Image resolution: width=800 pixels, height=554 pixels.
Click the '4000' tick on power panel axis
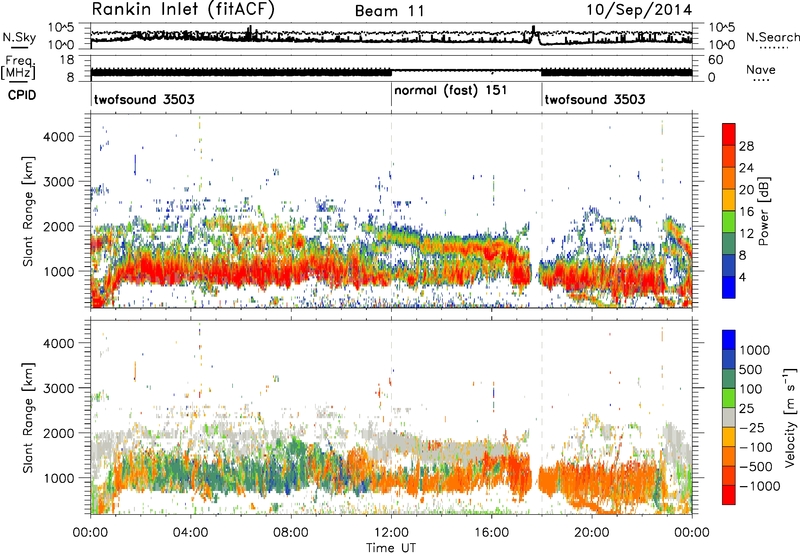click(59, 137)
